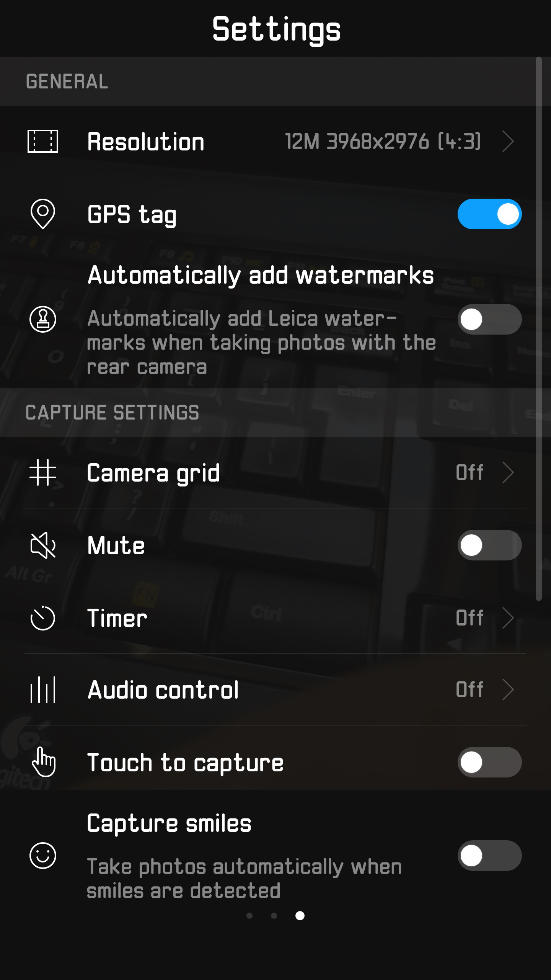The image size is (551, 980).
Task: Tap the 12M 3968x2976 resolution value
Action: [383, 141]
